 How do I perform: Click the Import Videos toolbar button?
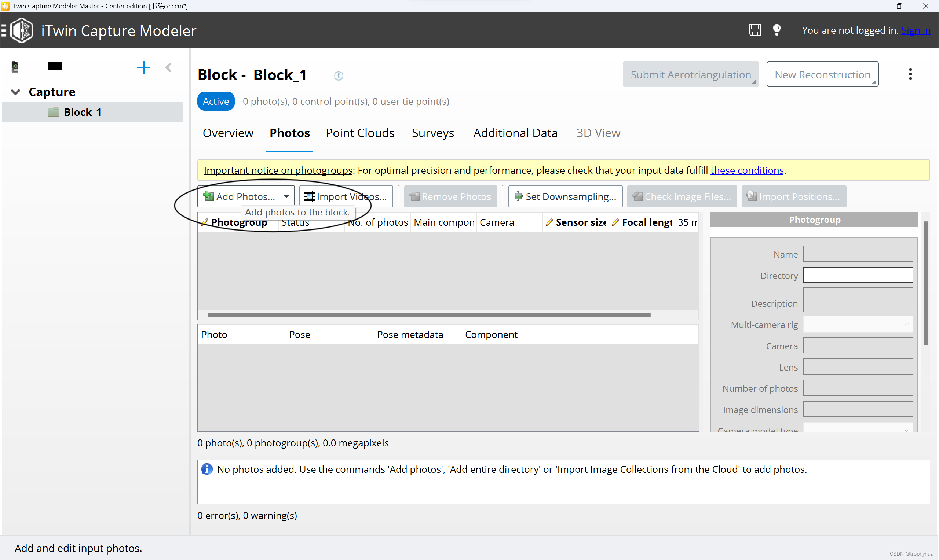[346, 196]
